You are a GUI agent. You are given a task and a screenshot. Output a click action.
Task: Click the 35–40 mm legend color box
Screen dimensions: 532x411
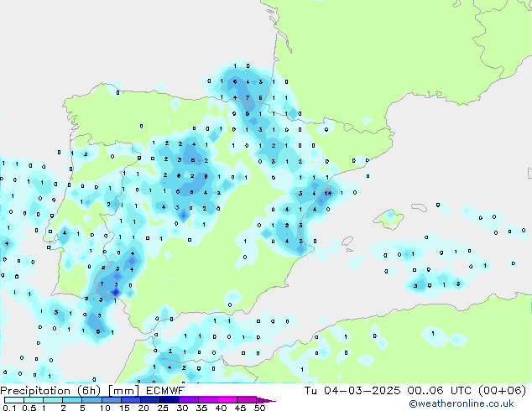tap(208, 400)
